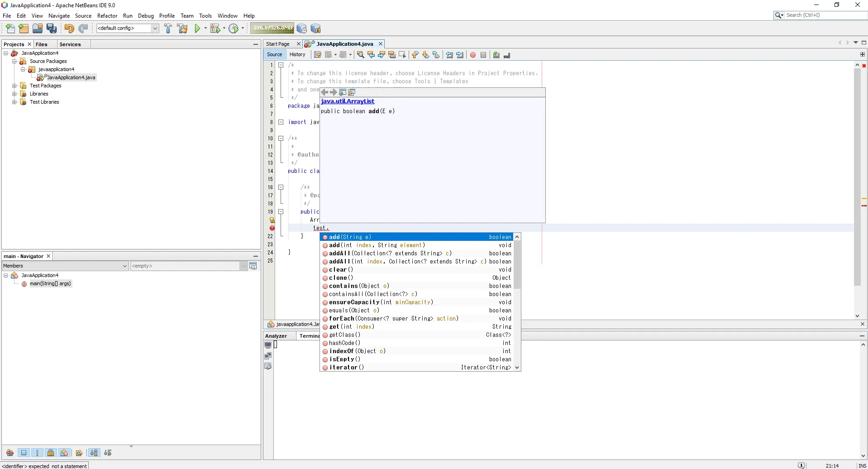The width and height of the screenshot is (868, 469).
Task: Switch to the Start Page tab
Action: (278, 44)
